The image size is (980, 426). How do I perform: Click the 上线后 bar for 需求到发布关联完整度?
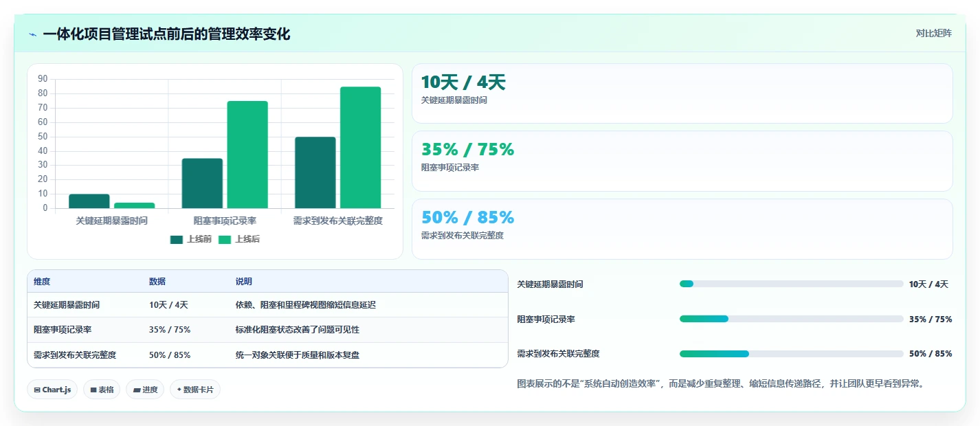click(x=361, y=148)
